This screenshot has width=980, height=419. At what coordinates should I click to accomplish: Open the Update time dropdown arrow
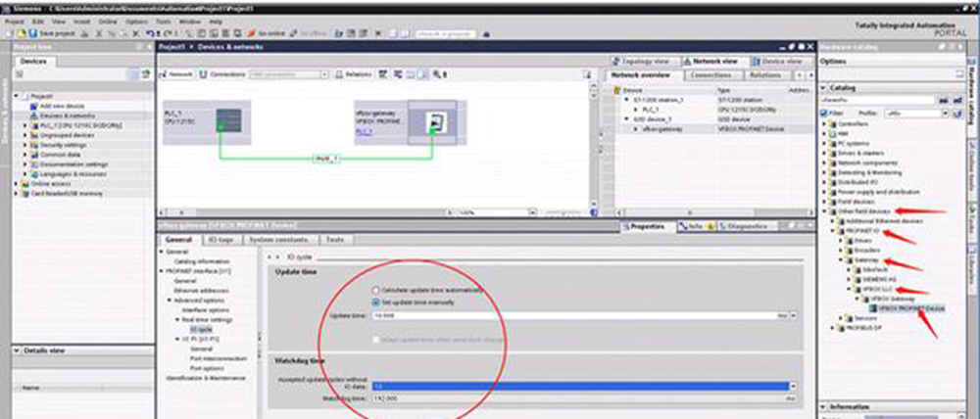(x=793, y=316)
